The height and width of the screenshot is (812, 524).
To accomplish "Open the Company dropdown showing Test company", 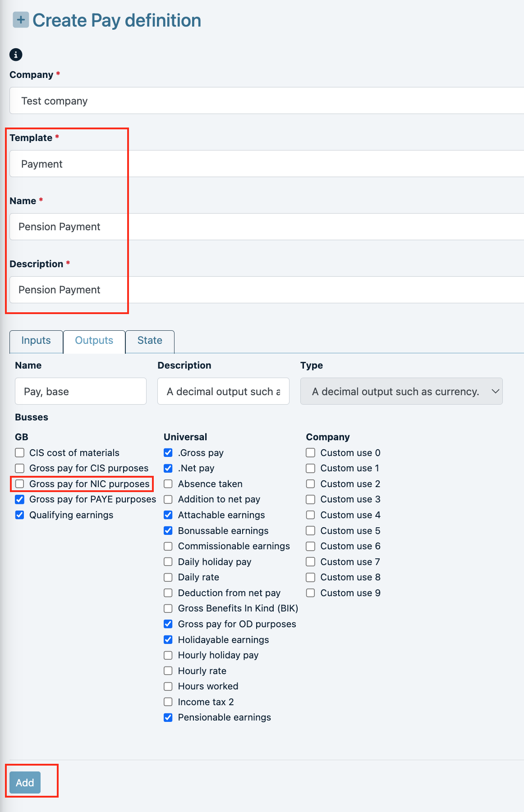I will 266,101.
